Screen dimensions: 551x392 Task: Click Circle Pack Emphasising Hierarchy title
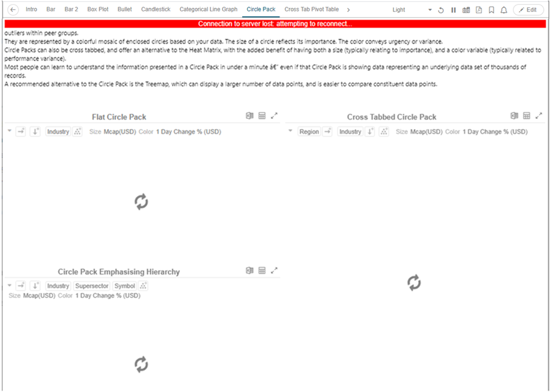click(x=119, y=272)
